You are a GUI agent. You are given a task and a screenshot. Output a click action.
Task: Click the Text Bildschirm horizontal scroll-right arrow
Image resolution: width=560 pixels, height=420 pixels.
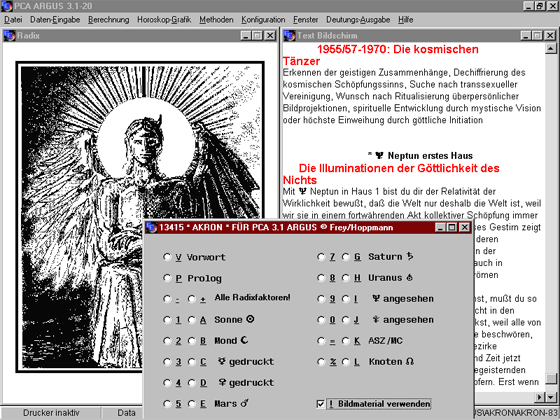click(540, 397)
